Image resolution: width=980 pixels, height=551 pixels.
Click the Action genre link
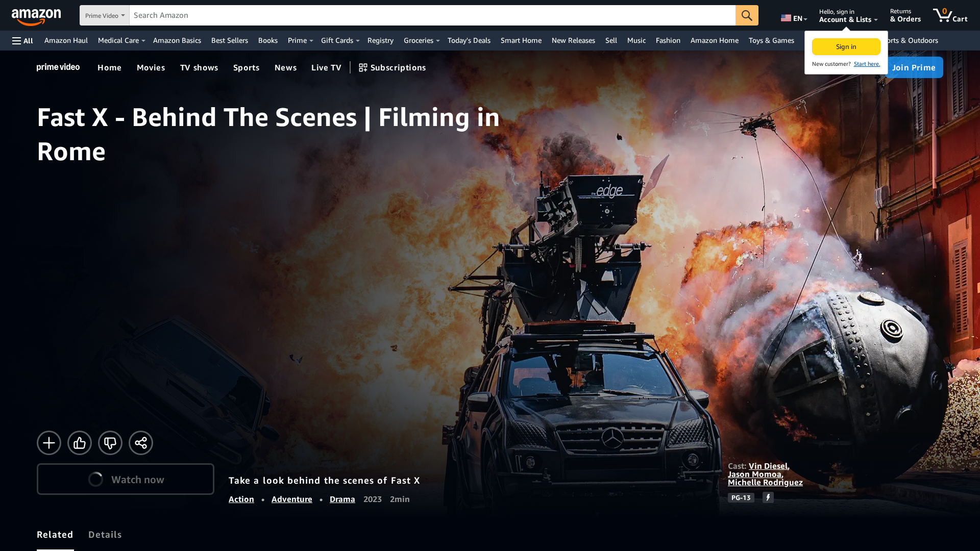(241, 499)
